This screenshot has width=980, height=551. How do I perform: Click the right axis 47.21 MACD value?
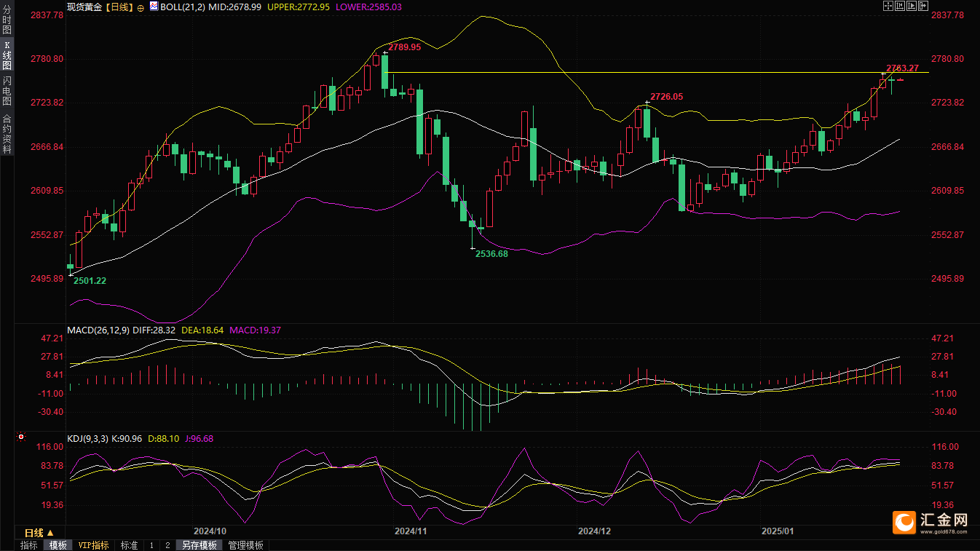click(943, 338)
